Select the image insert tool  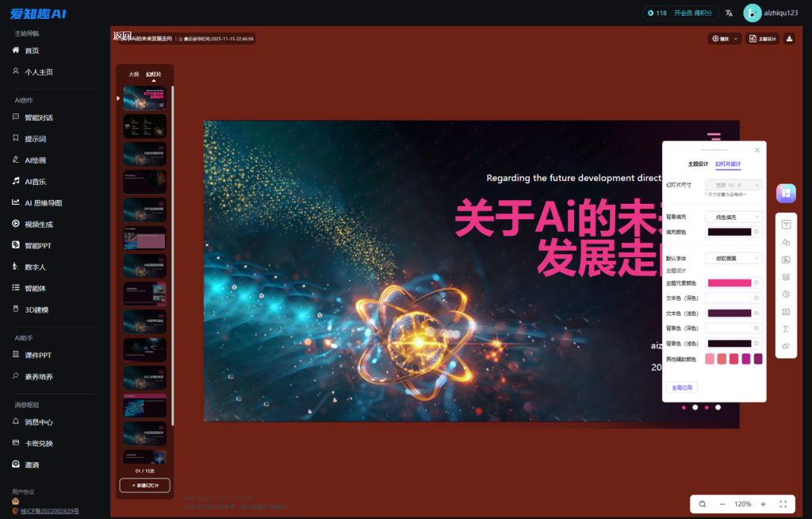coord(786,259)
